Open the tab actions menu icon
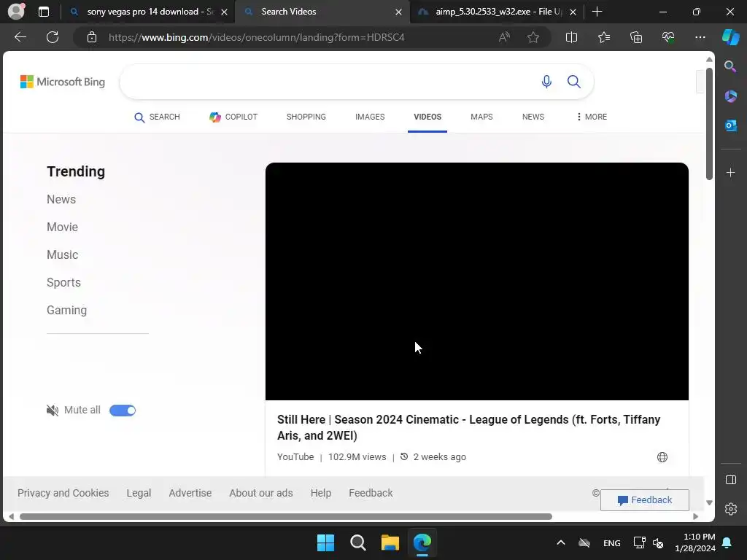The height and width of the screenshot is (560, 747). point(44,12)
